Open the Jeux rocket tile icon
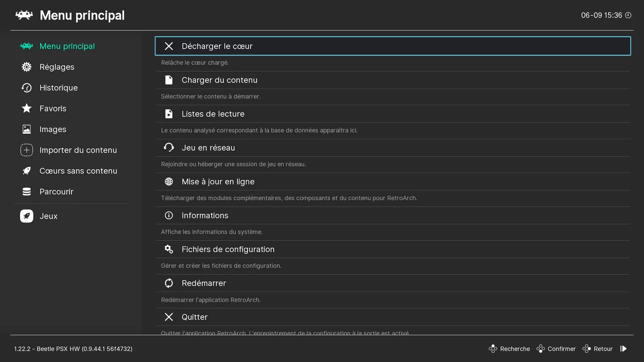Screen dimensions: 644x362 [27, 216]
